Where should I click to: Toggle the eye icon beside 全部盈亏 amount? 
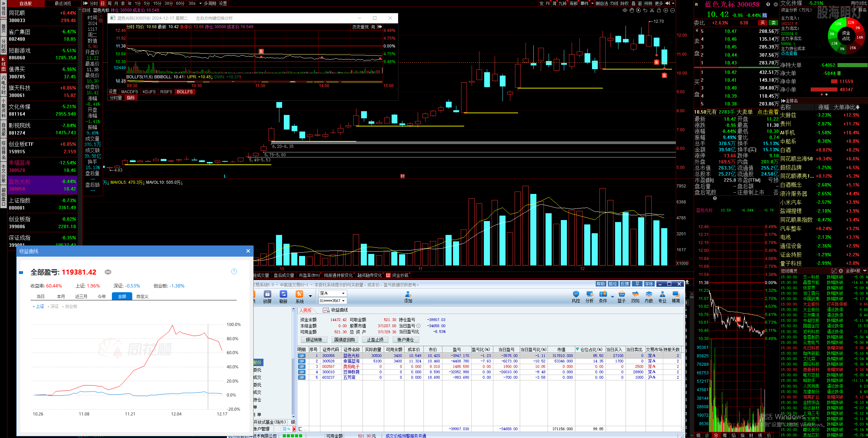(x=108, y=272)
